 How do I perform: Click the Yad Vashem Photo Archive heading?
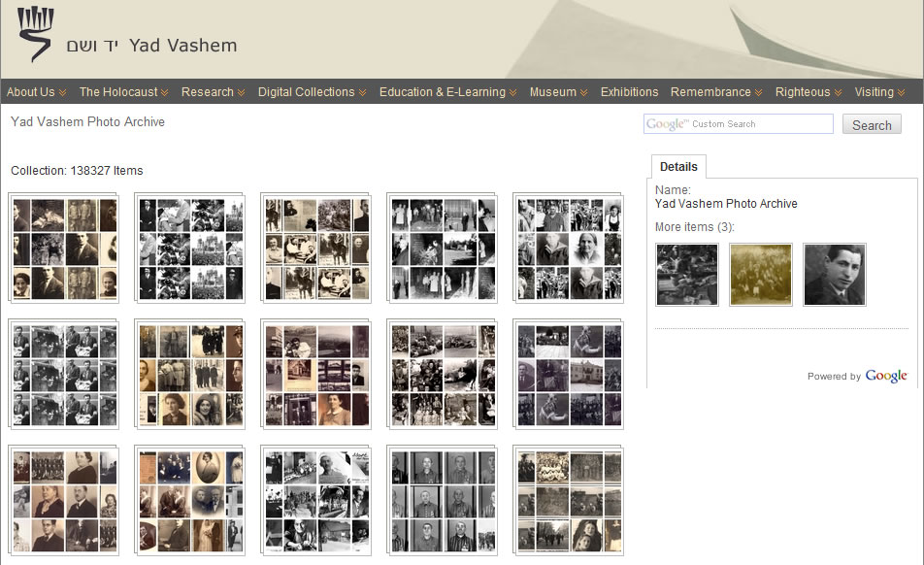tap(87, 122)
